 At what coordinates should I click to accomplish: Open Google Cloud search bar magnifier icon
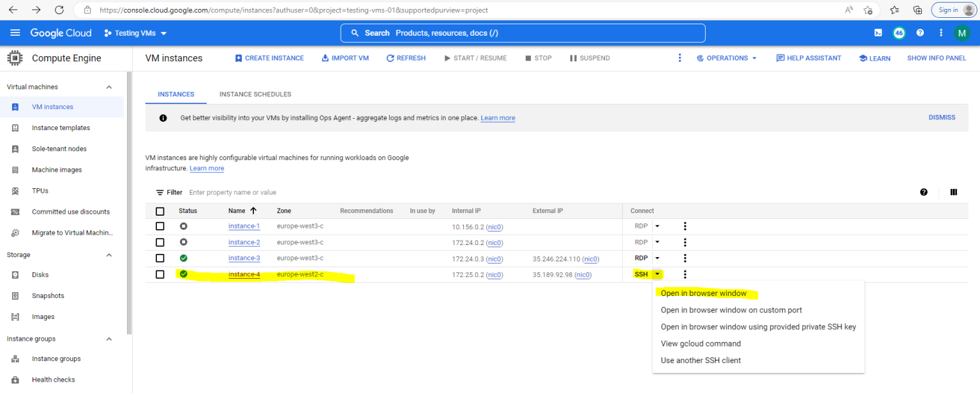pyautogui.click(x=355, y=33)
